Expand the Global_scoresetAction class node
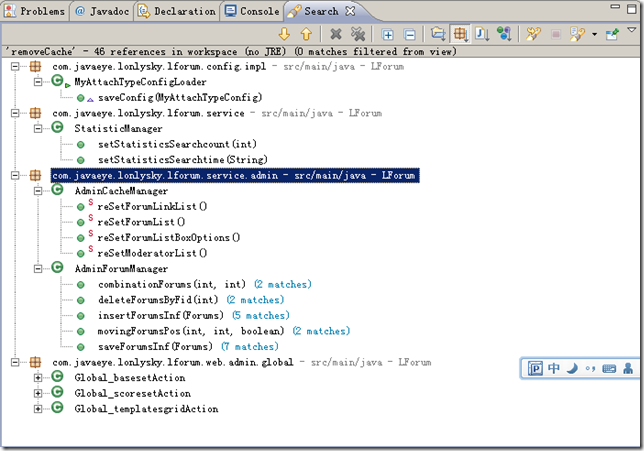 38,393
